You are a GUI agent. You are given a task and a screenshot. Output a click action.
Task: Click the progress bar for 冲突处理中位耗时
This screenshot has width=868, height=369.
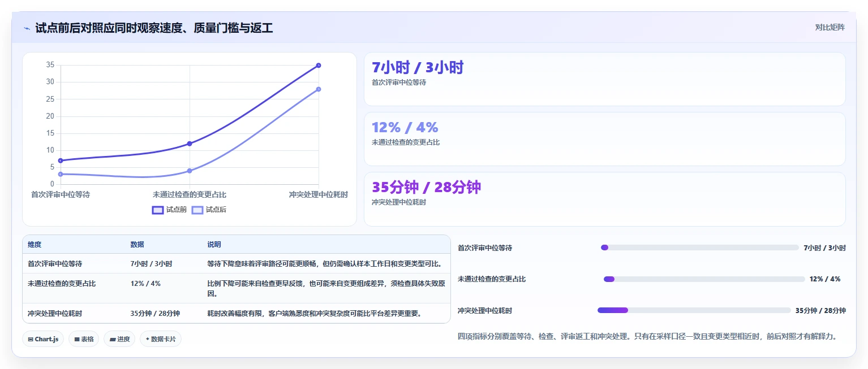tap(694, 310)
